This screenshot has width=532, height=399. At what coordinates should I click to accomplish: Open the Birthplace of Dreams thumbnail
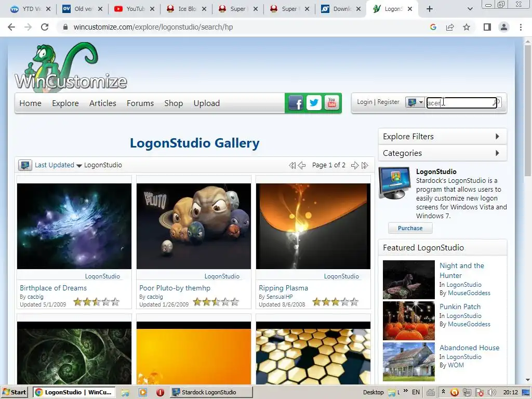click(74, 227)
